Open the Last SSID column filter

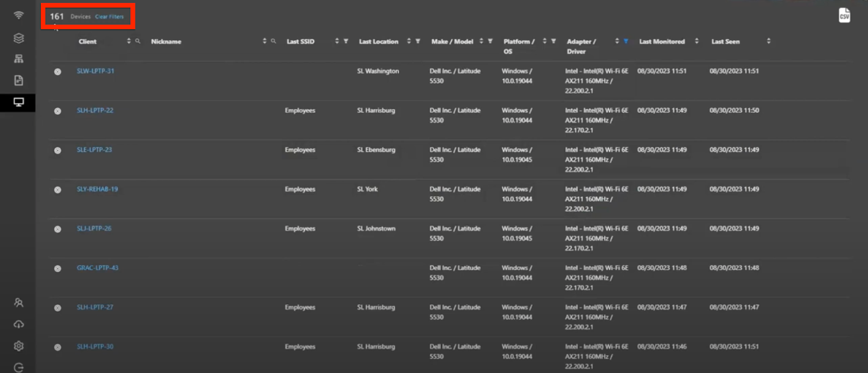click(346, 41)
